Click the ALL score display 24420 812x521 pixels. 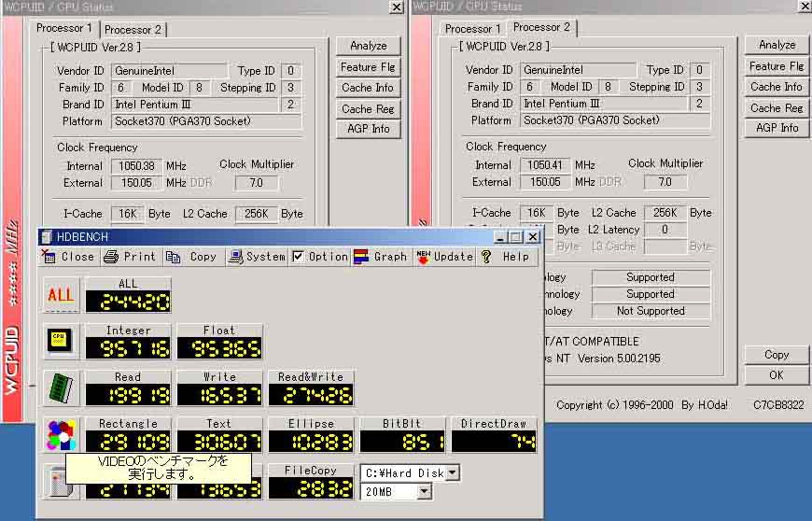[129, 302]
